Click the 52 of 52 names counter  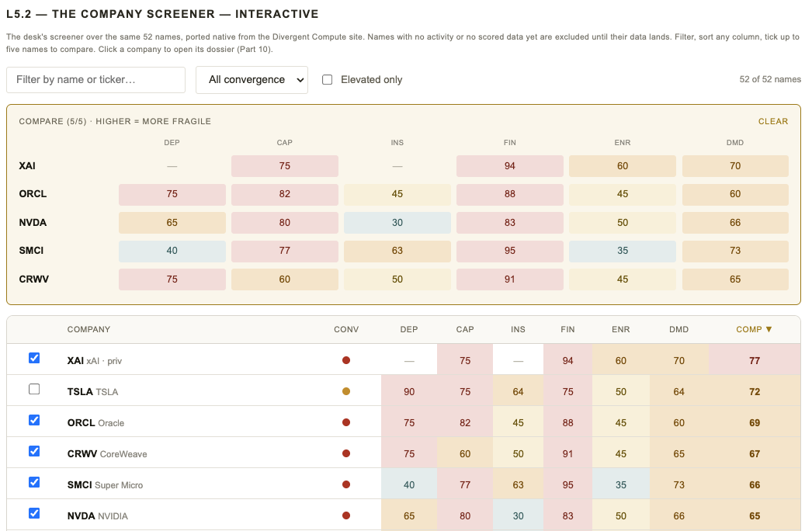tap(770, 79)
